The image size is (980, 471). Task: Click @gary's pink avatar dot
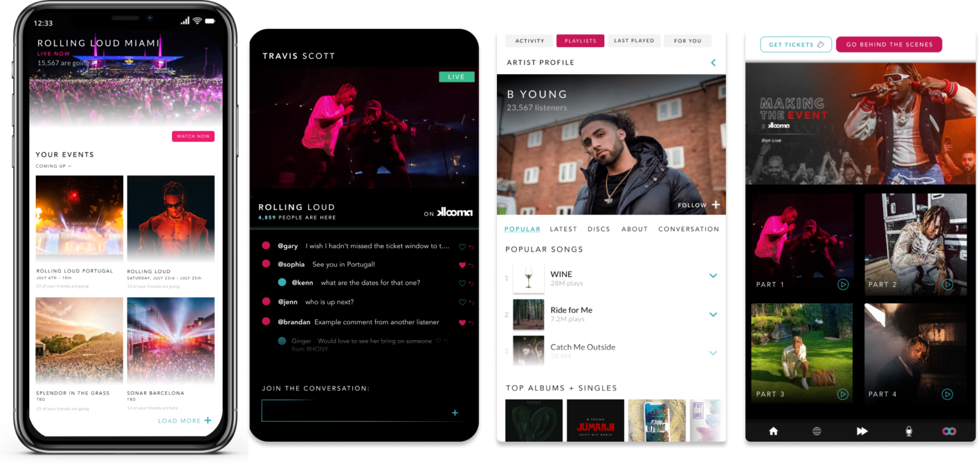tap(266, 246)
